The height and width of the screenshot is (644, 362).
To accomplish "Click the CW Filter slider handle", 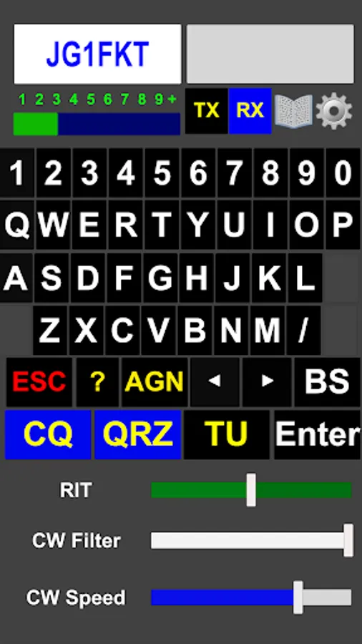I will click(x=348, y=540).
